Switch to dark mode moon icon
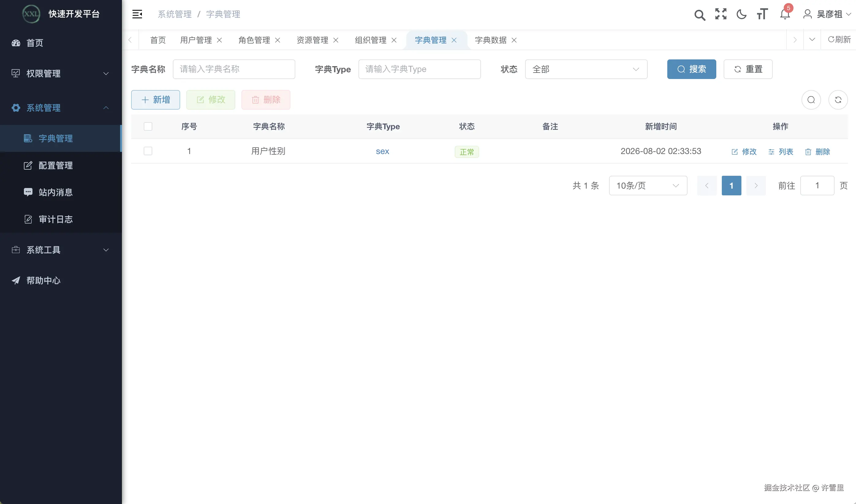The height and width of the screenshot is (504, 856). [741, 14]
